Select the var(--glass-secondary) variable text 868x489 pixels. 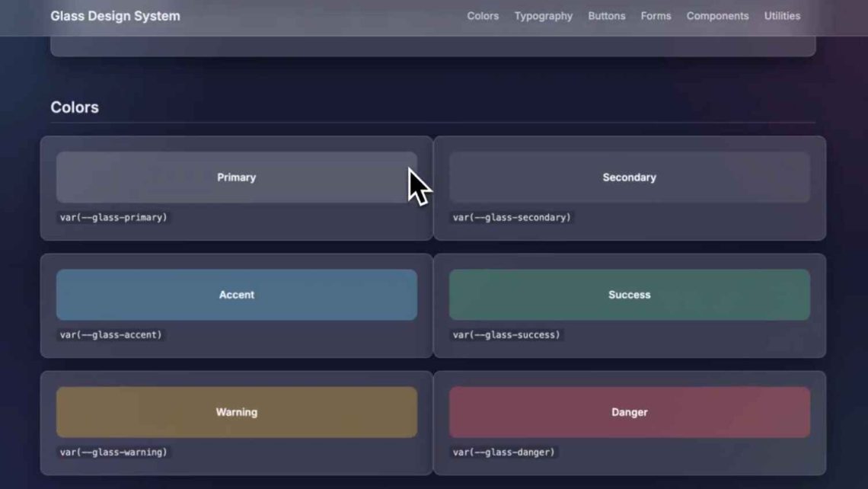coord(512,217)
